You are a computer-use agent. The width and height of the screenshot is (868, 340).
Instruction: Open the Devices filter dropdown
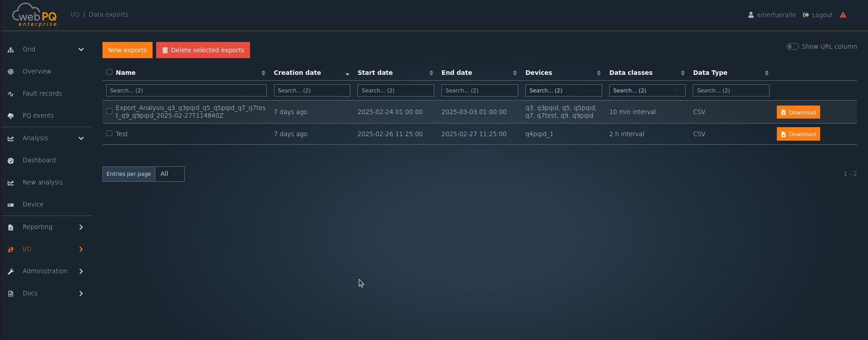pos(563,91)
